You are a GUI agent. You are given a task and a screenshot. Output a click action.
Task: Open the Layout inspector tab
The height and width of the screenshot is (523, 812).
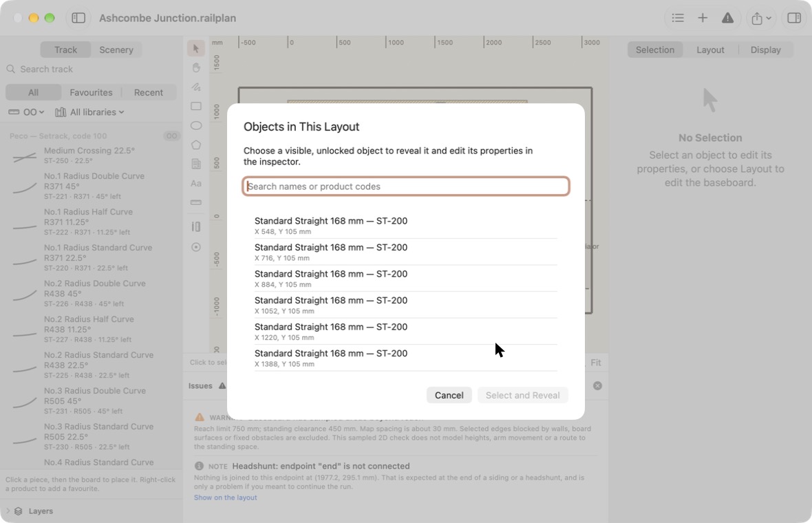710,50
